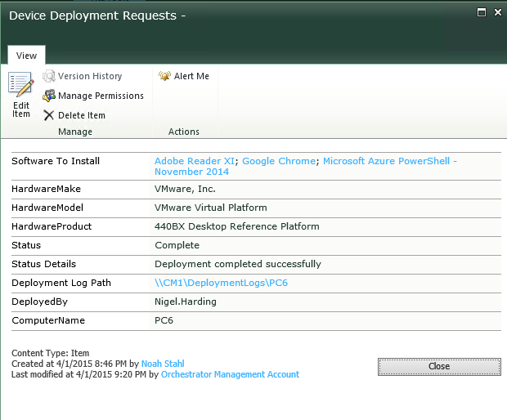The height and width of the screenshot is (420, 507).
Task: Open Orchestrator Management Account link
Action: (230, 374)
